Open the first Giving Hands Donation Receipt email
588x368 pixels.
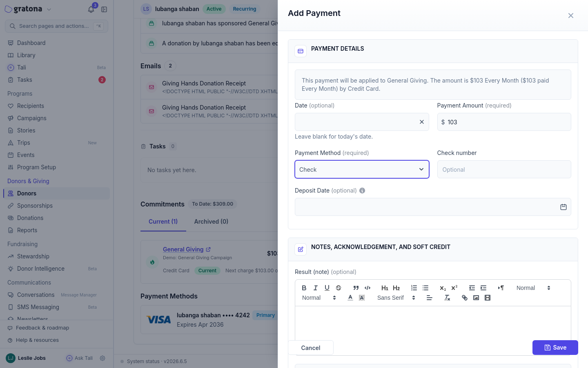click(x=209, y=87)
